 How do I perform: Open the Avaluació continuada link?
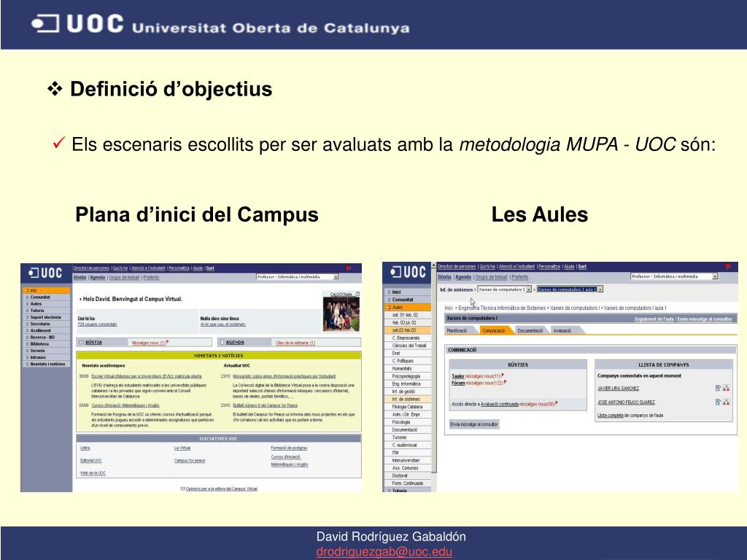point(499,404)
